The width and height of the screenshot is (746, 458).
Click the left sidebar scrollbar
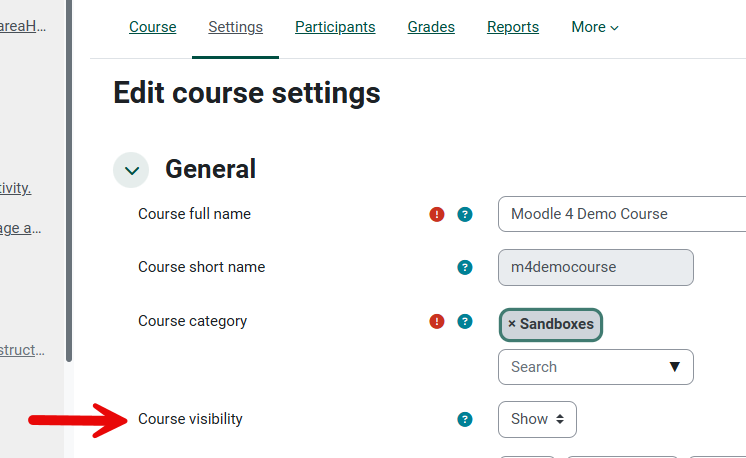coord(69,180)
